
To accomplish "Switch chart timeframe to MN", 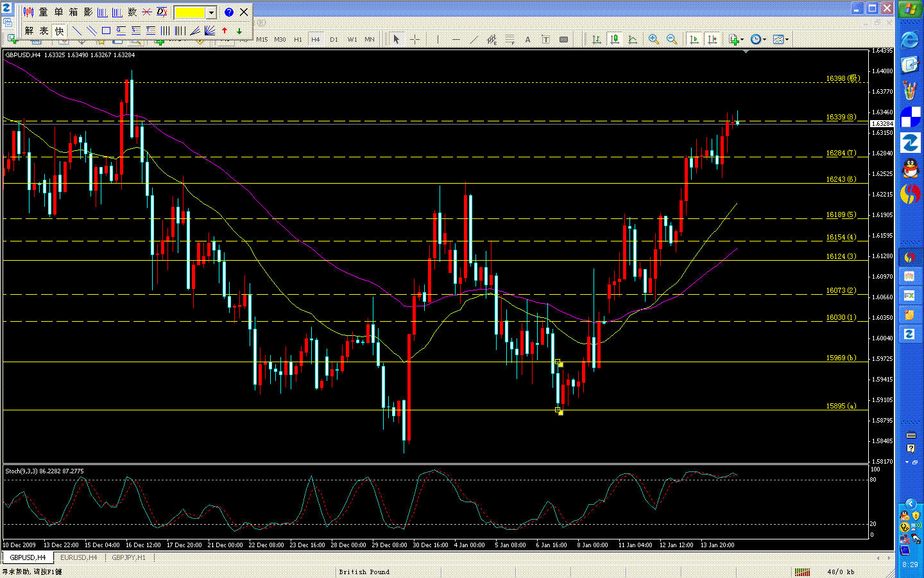I will click(370, 40).
